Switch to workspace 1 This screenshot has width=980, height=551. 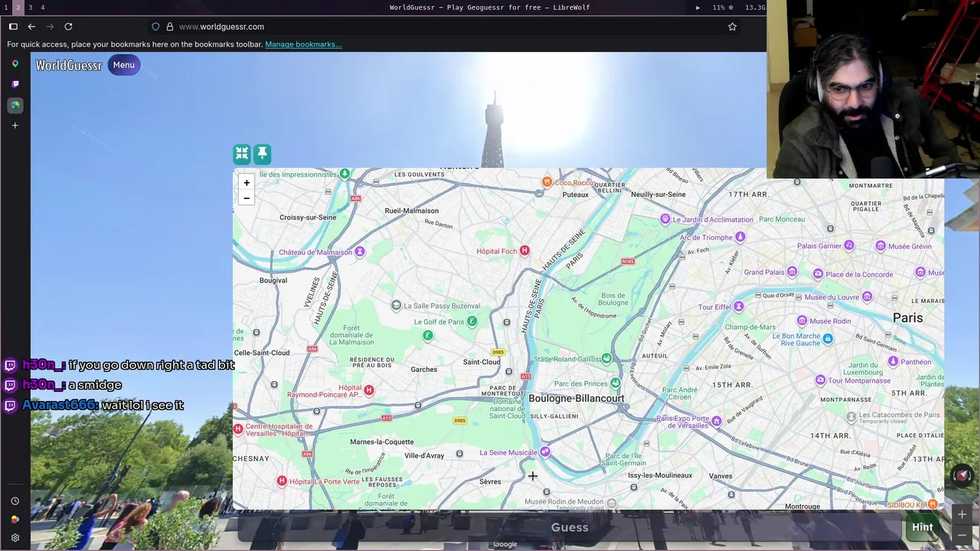click(5, 7)
